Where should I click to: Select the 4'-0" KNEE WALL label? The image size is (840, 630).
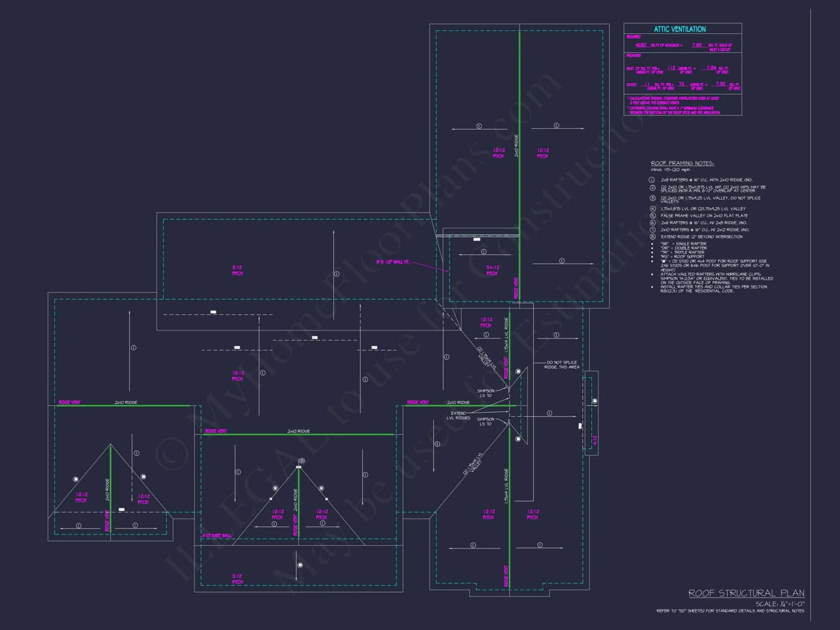217,536
